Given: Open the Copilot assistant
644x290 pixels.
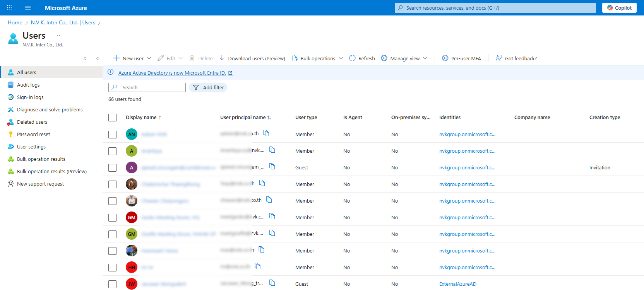Looking at the screenshot, I should click(x=619, y=8).
